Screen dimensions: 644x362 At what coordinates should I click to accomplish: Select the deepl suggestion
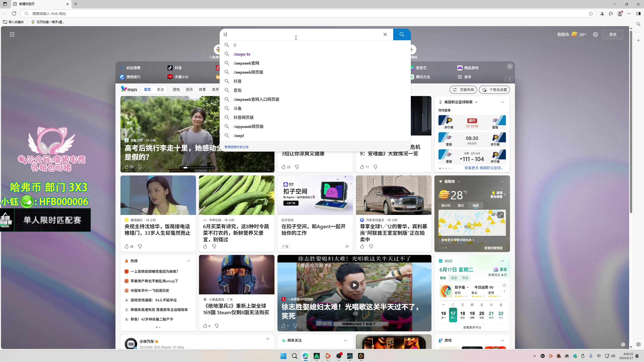(x=315, y=135)
